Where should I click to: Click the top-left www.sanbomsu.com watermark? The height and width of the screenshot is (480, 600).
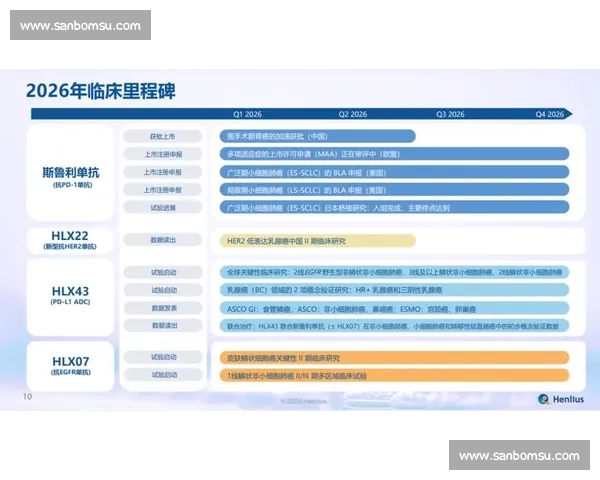[80, 25]
